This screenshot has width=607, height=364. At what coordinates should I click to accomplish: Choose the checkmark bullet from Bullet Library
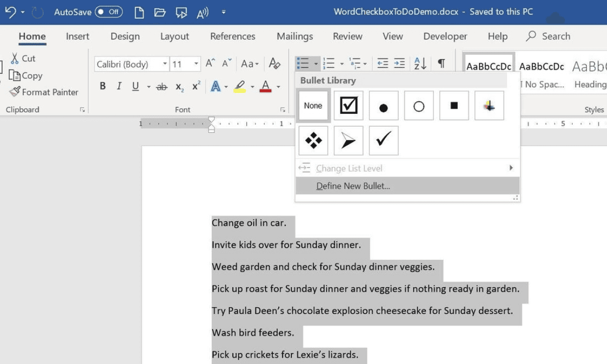tap(383, 140)
